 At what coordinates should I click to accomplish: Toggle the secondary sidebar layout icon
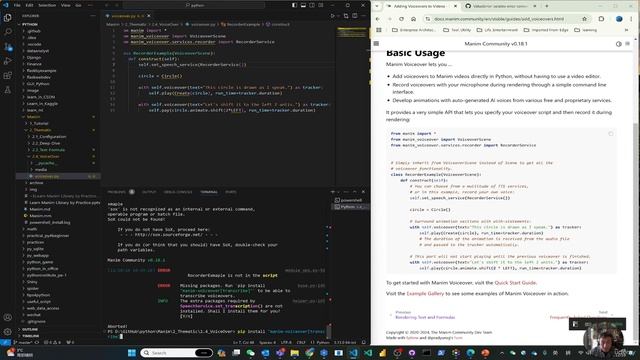click(312, 5)
